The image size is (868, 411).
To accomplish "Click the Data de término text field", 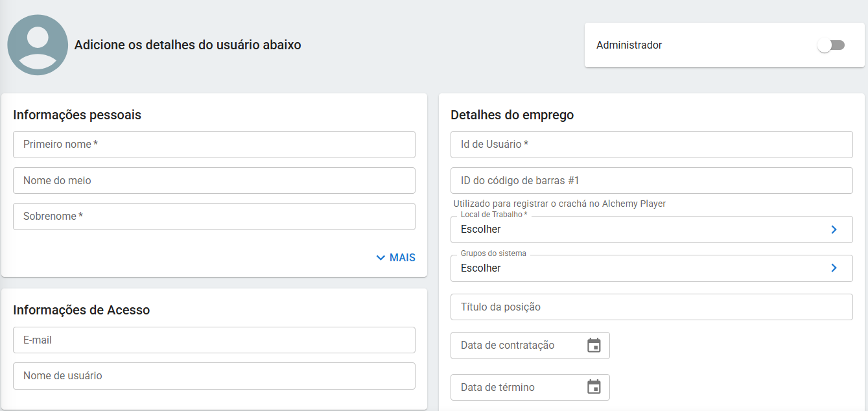I will [x=515, y=387].
